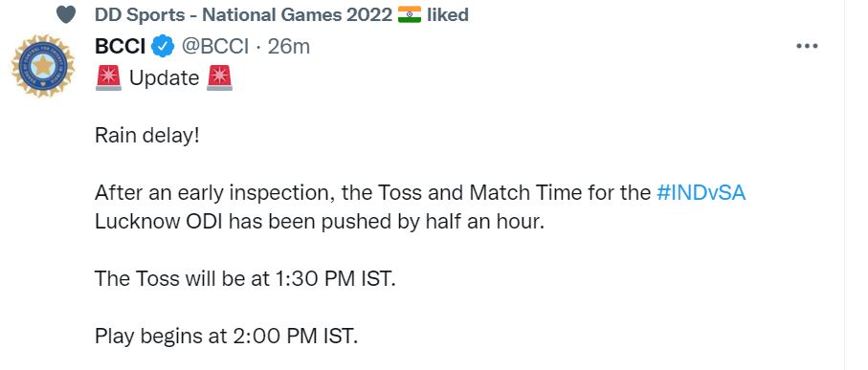Click the "Play begins at 2:00 PM IST" line

(227, 336)
